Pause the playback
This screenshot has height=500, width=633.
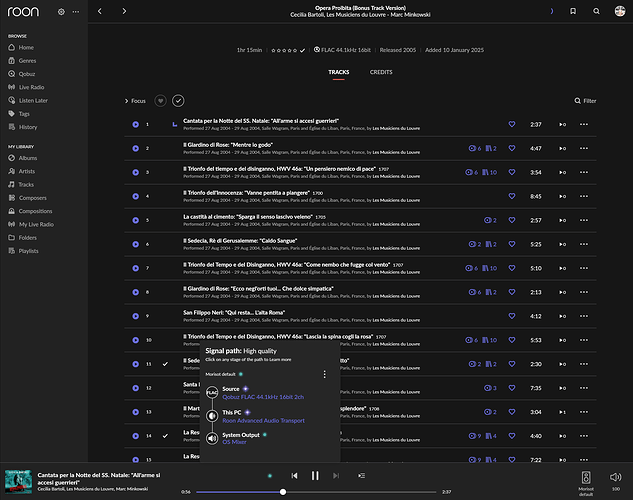pyautogui.click(x=315, y=476)
